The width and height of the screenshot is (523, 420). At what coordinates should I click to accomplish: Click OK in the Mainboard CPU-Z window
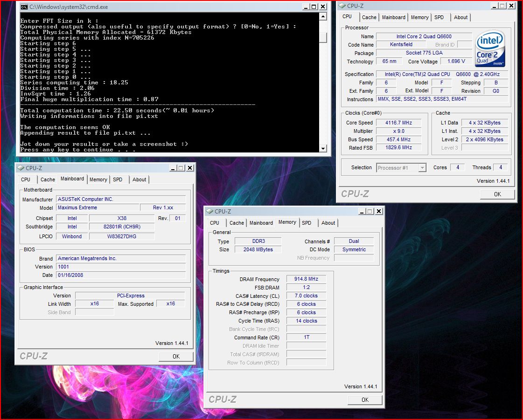[x=176, y=356]
